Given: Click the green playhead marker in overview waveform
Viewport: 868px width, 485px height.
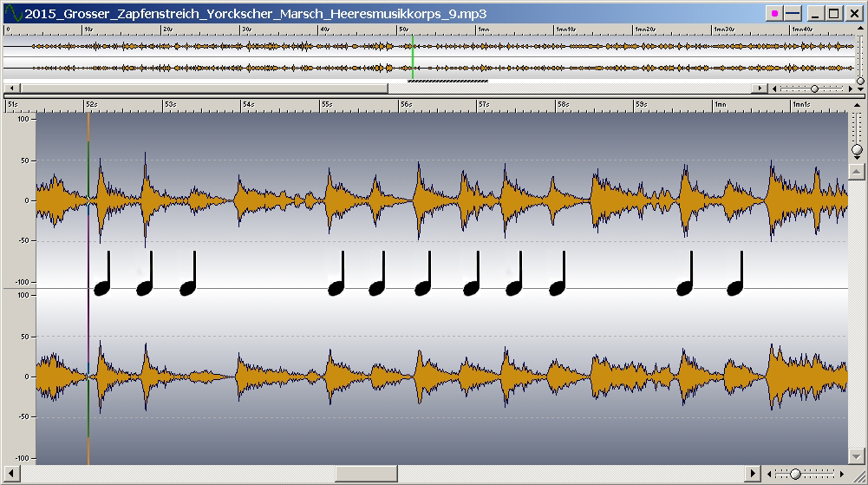Looking at the screenshot, I should pyautogui.click(x=413, y=57).
